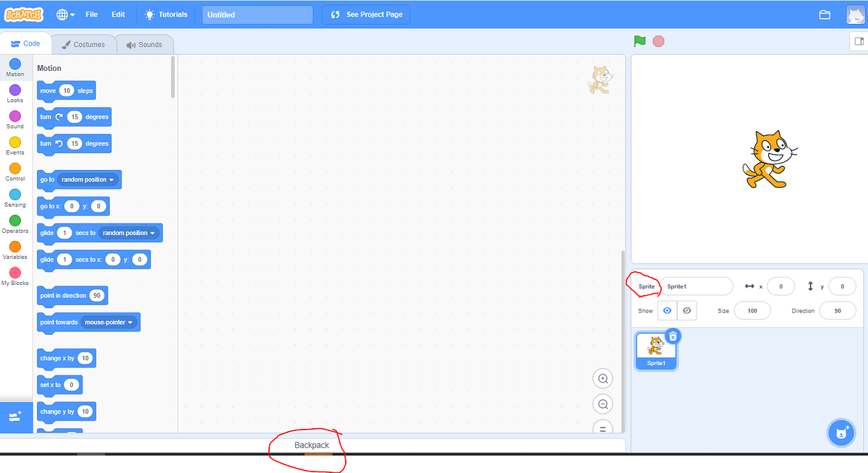Viewport: 868px width, 473px height.
Task: Run the project with the green flag
Action: pos(639,41)
